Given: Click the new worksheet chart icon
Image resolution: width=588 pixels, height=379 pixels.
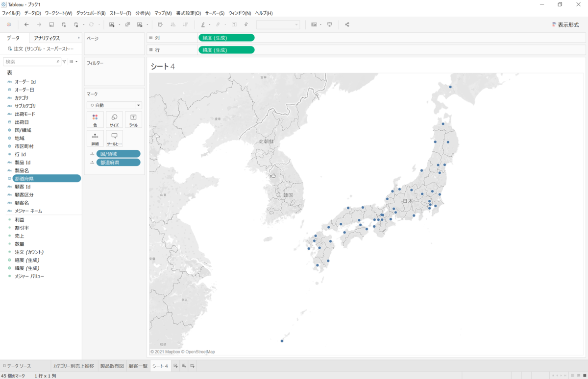Looking at the screenshot, I should click(112, 24).
